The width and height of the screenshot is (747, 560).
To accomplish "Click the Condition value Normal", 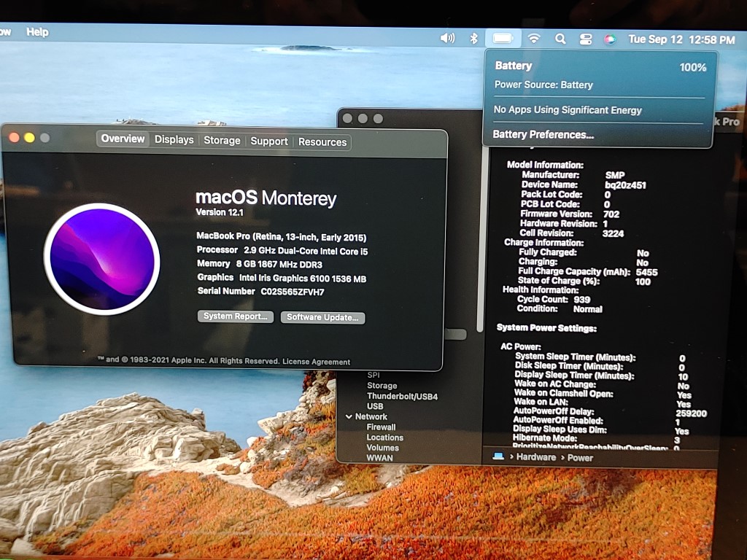I will [x=588, y=309].
